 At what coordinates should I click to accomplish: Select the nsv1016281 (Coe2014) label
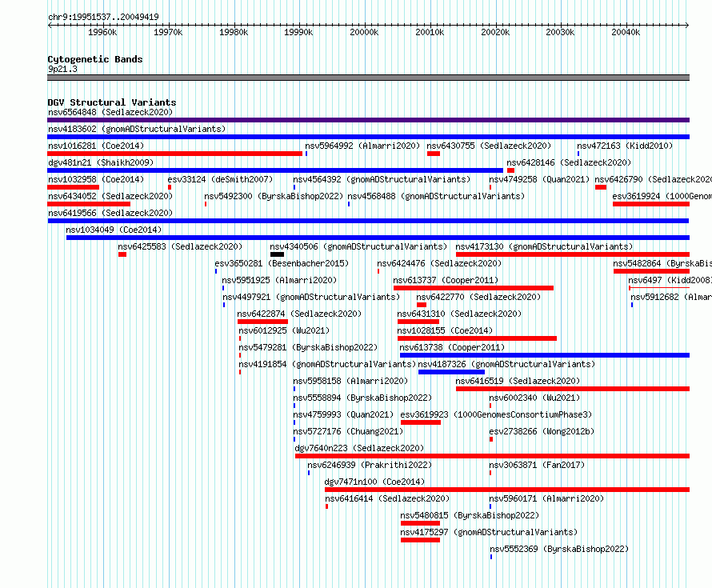click(x=96, y=146)
